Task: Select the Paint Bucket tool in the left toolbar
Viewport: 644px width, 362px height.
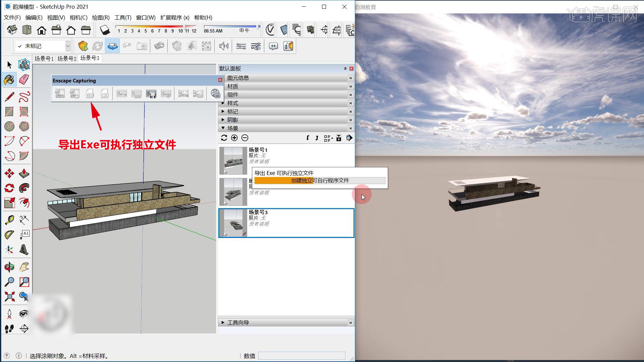Action: point(9,79)
